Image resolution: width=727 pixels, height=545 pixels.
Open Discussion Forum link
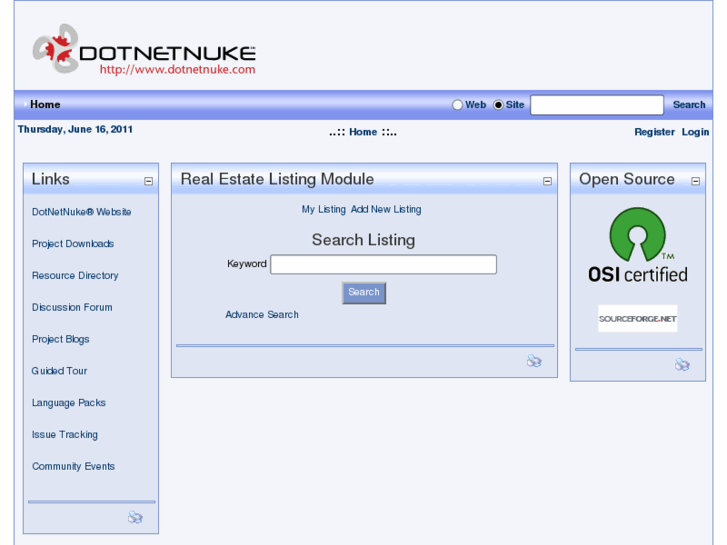click(72, 308)
